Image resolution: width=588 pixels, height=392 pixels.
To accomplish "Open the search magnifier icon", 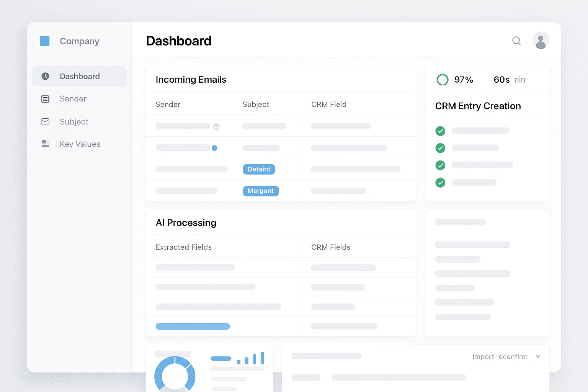I will pos(516,41).
